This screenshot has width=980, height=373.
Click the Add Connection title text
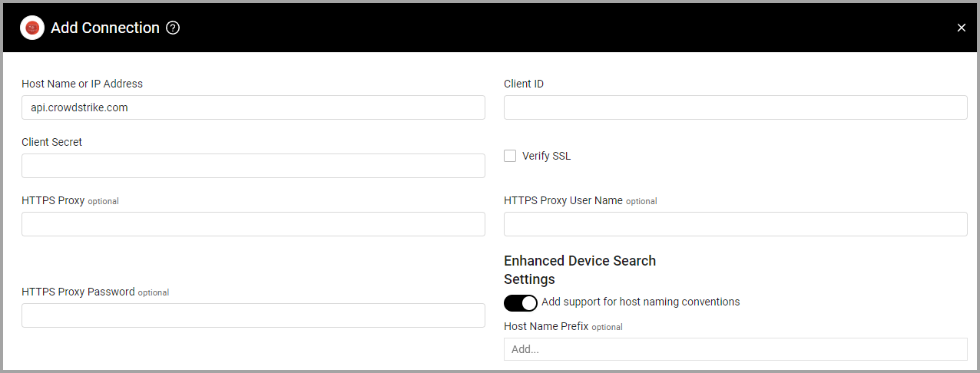[x=105, y=28]
